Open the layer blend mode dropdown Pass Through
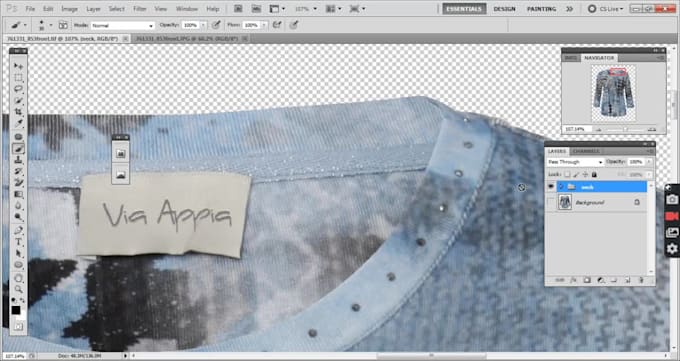The image size is (680, 361). [x=575, y=162]
